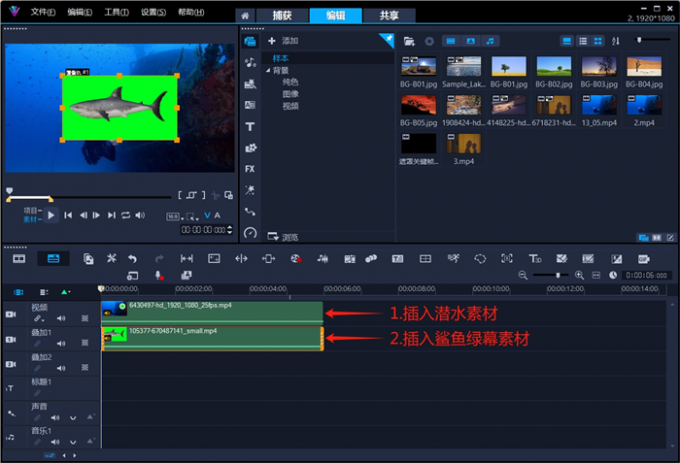Viewport: 680px width, 463px height.
Task: Open the library sort options
Action: 616,41
